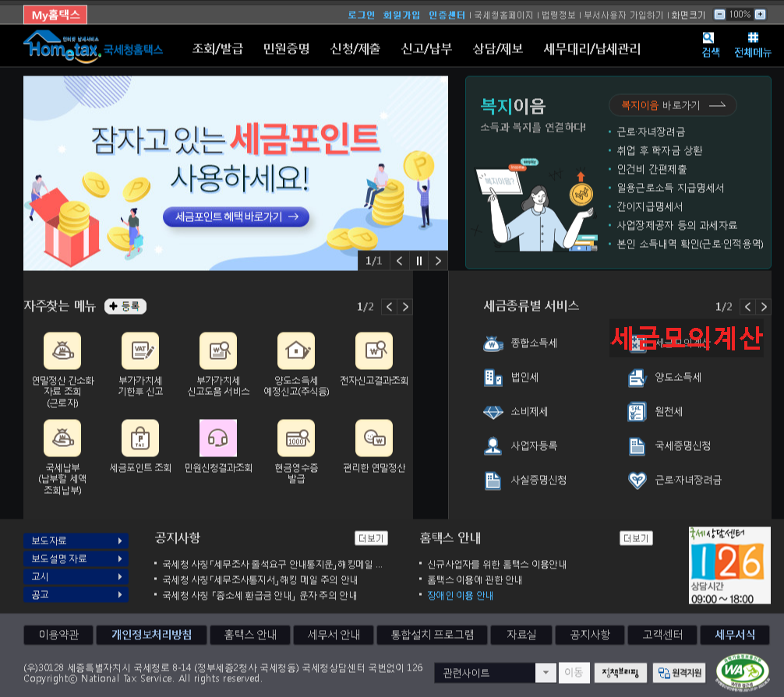
Task: Click 더보기 next to 공지사항
Action: pos(371,538)
